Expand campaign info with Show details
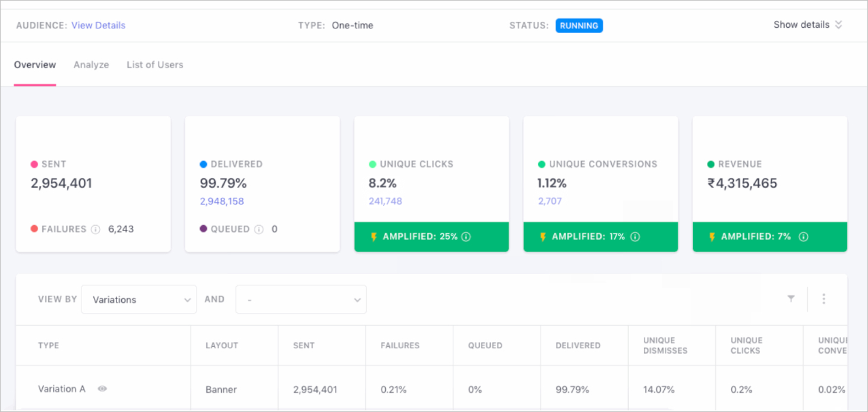Image resolution: width=868 pixels, height=412 pixels. click(x=808, y=25)
